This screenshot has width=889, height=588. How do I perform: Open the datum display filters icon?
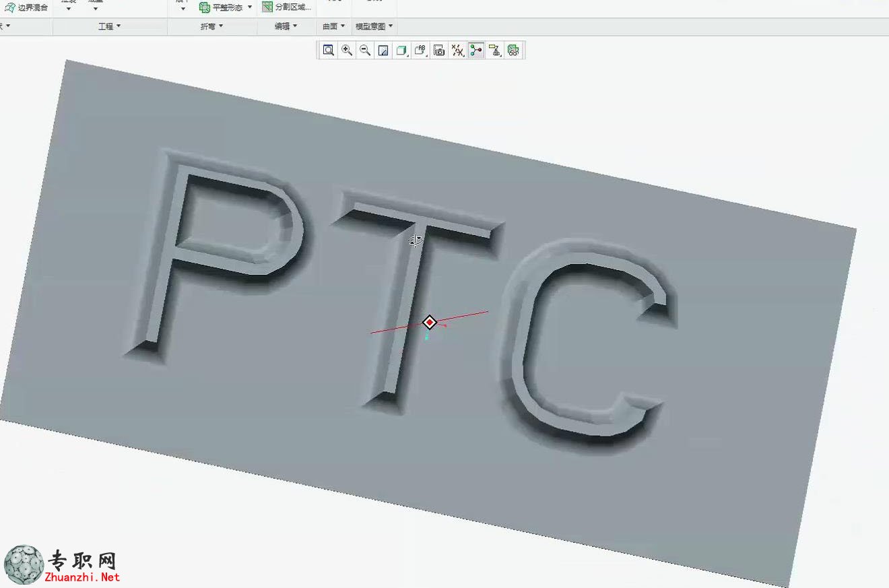458,51
